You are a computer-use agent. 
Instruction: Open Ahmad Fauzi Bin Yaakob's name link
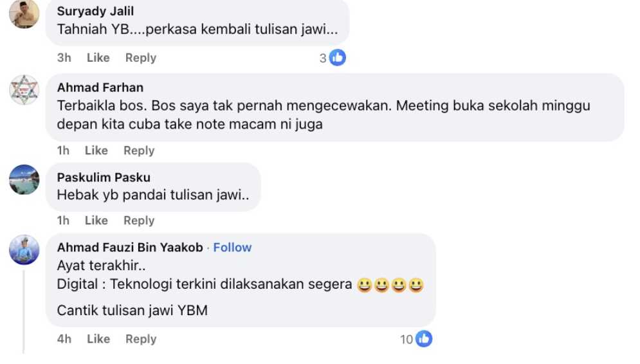pos(130,248)
